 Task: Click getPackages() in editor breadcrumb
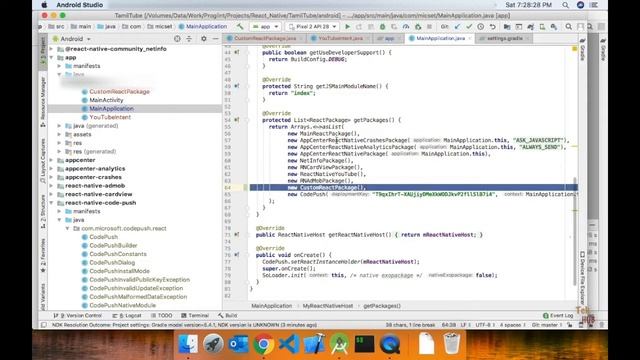(x=382, y=306)
